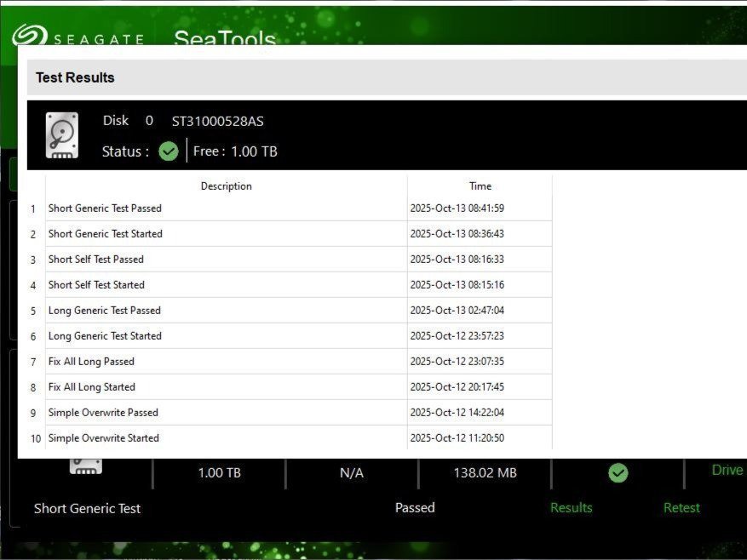Select the Fix All Long Started row
This screenshot has height=560, width=747.
click(91, 387)
